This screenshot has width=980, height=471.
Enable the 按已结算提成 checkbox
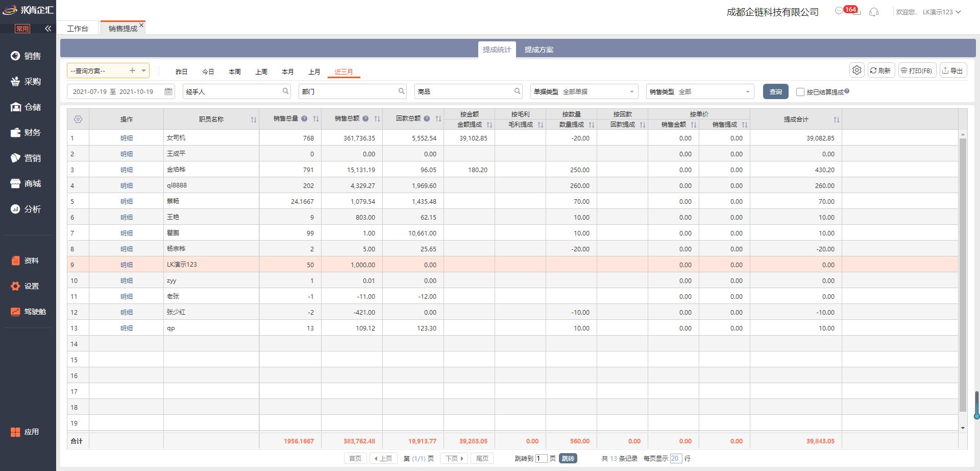point(800,92)
